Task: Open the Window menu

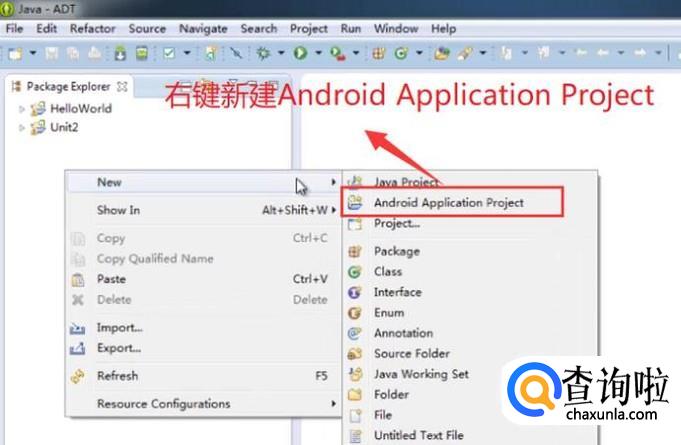Action: click(x=396, y=29)
